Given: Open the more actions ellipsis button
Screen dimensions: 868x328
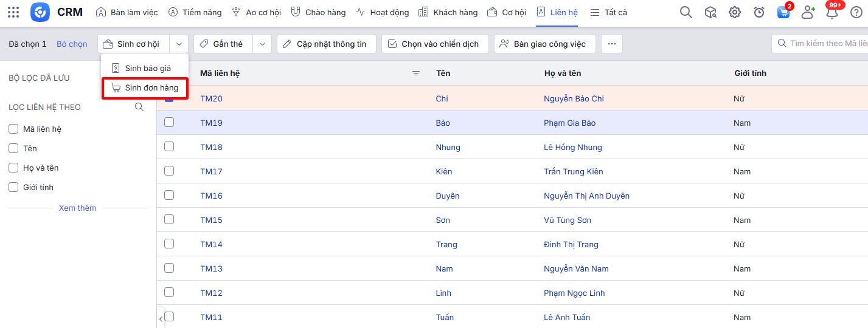Looking at the screenshot, I should pyautogui.click(x=611, y=44).
